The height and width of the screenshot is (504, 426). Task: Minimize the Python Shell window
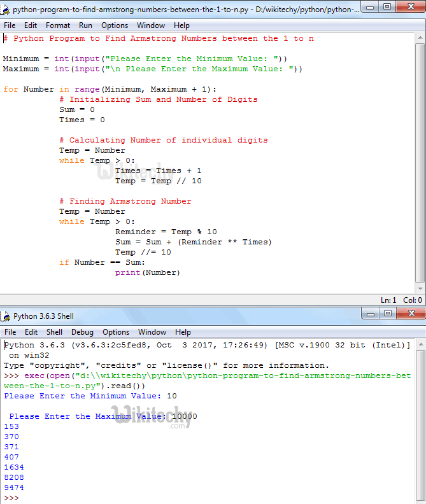pos(372,314)
